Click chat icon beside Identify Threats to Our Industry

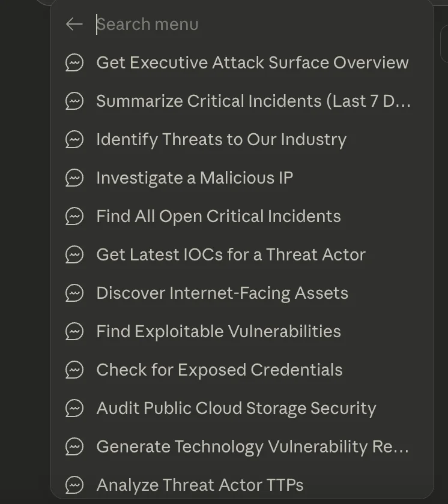pos(74,139)
